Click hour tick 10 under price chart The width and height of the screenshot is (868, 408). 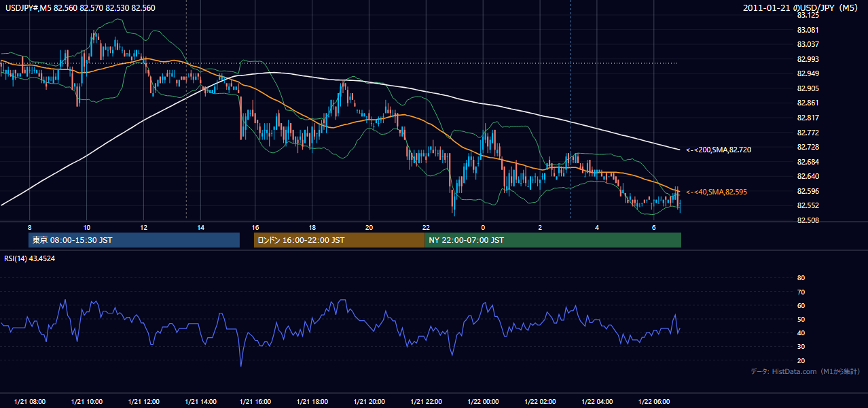coord(86,227)
